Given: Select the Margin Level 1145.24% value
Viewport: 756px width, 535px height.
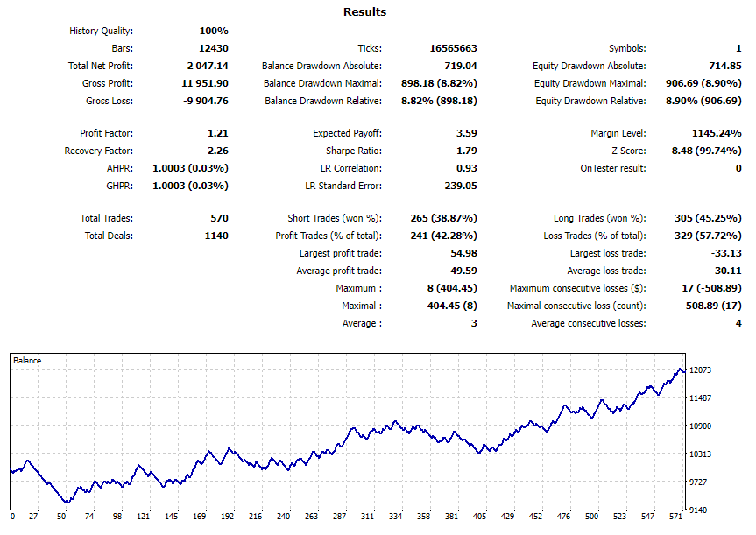Looking at the screenshot, I should [x=715, y=132].
